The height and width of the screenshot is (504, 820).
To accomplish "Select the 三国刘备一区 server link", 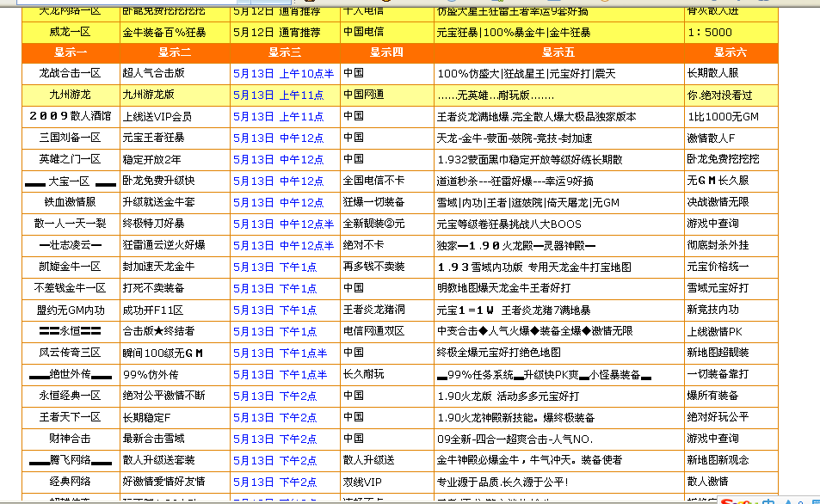I will (x=70, y=138).
